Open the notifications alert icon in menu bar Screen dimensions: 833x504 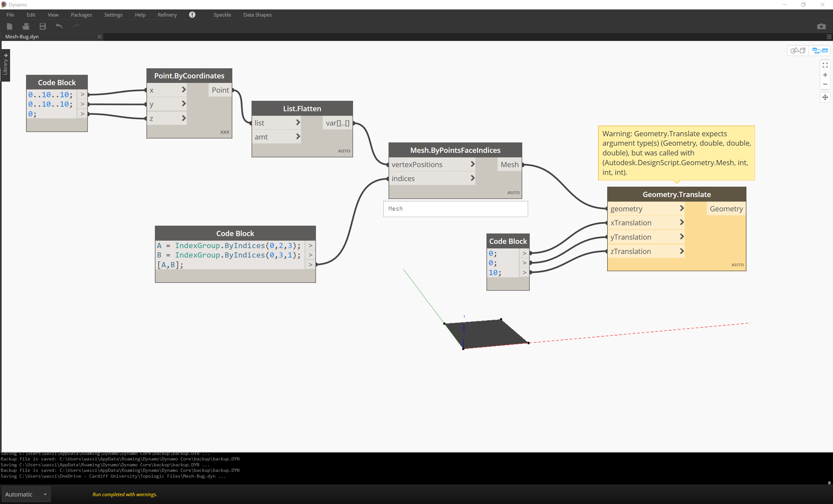(x=192, y=15)
